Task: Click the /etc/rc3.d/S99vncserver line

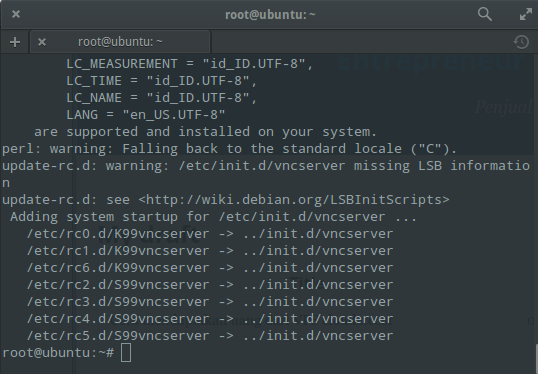Action: point(210,302)
